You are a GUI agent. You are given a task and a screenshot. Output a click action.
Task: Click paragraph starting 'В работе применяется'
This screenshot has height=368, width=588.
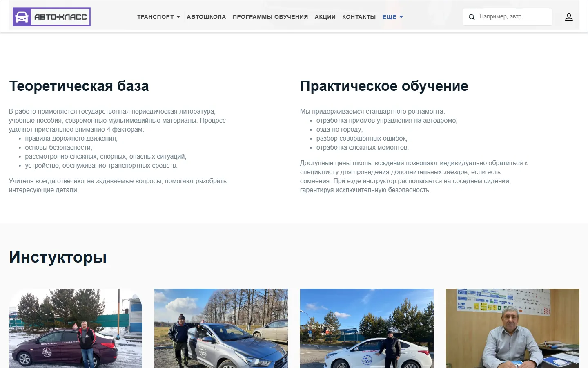(x=117, y=121)
